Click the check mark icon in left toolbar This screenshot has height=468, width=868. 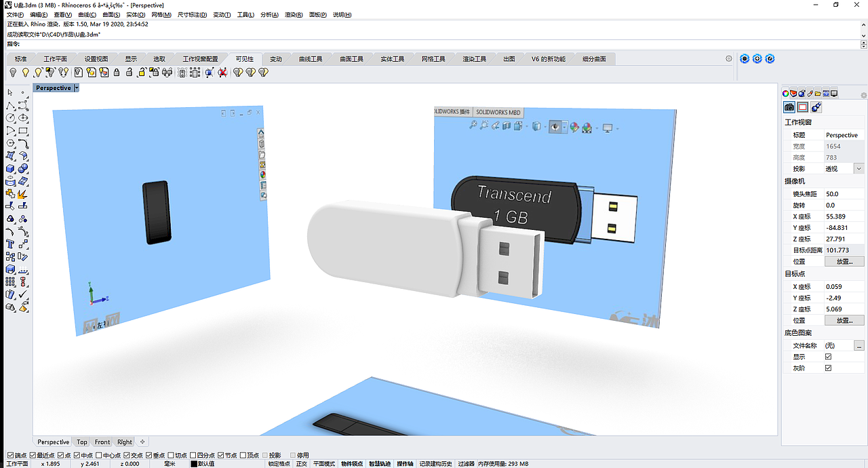(23, 294)
